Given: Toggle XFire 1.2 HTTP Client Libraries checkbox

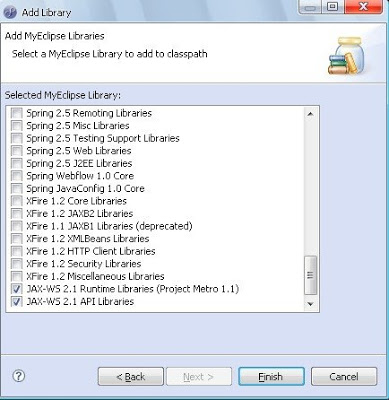Looking at the screenshot, I should tap(16, 251).
